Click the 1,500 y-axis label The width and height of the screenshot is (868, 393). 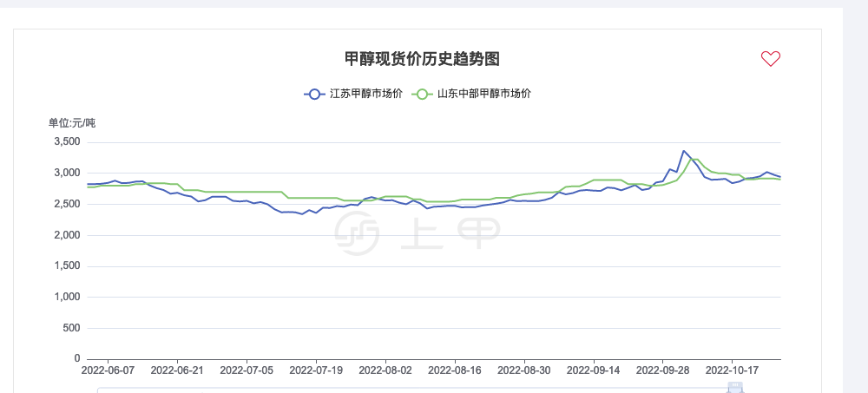pos(67,266)
